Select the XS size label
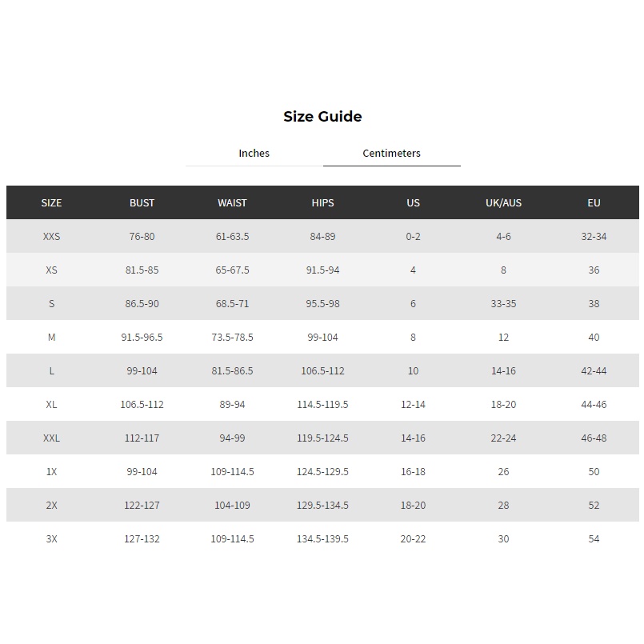This screenshot has width=644, height=644. click(x=51, y=270)
